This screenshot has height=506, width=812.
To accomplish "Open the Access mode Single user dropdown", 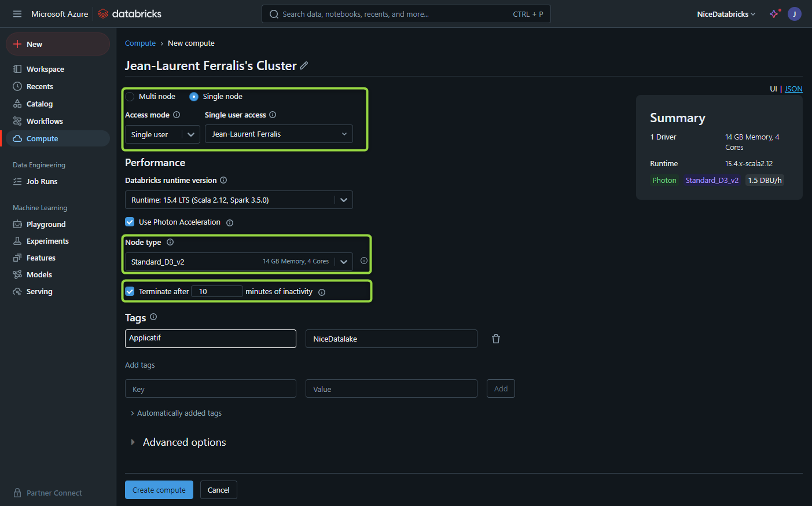I will tap(163, 134).
